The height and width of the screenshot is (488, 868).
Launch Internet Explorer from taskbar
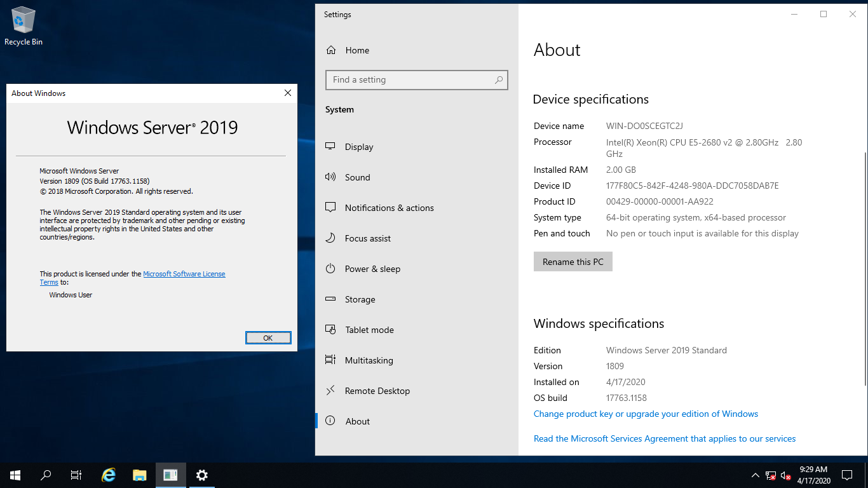(109, 475)
